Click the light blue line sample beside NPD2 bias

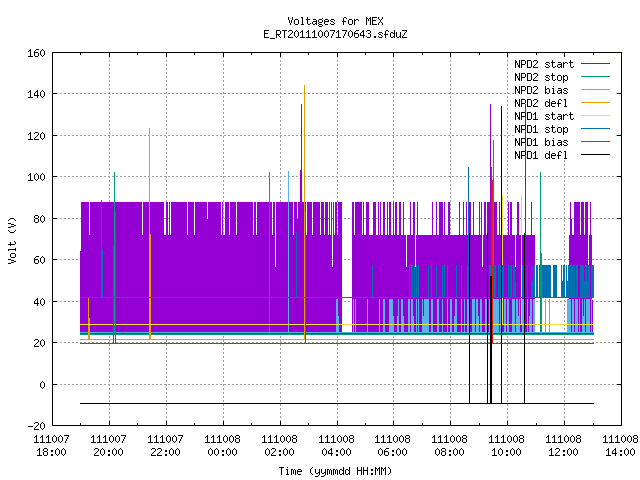pyautogui.click(x=595, y=90)
